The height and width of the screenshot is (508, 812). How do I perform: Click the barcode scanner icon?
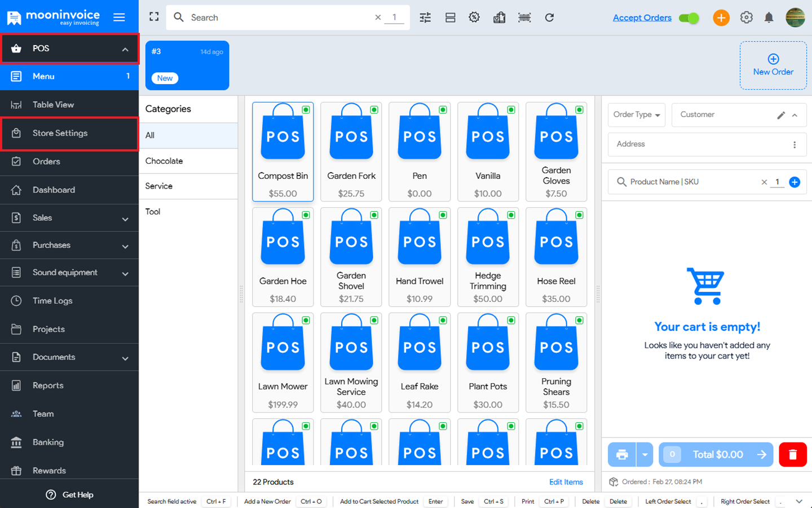tap(524, 17)
